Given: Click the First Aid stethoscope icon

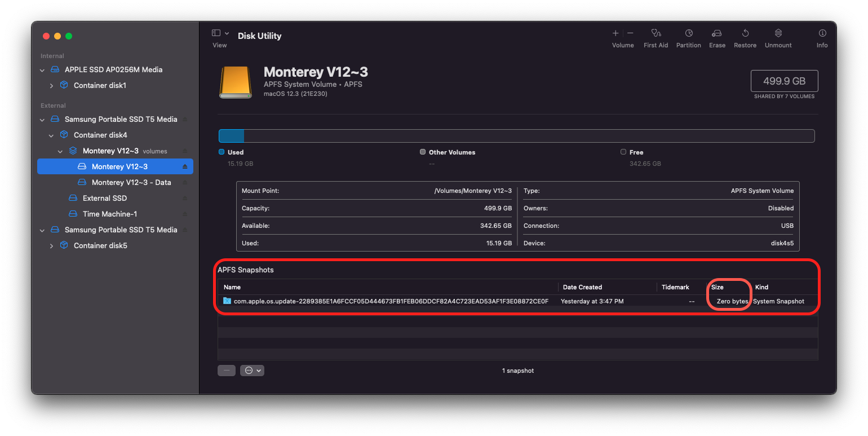Looking at the screenshot, I should pyautogui.click(x=656, y=33).
